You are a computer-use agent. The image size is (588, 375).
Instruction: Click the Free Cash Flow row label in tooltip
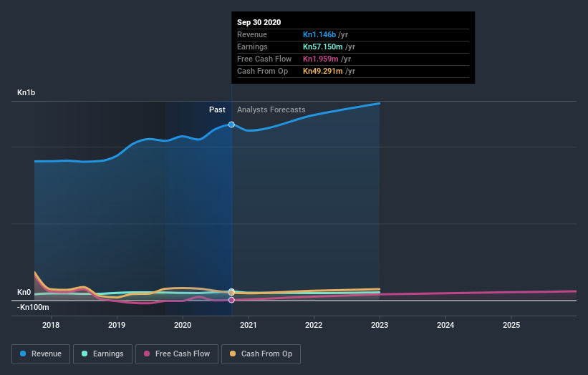pyautogui.click(x=264, y=59)
